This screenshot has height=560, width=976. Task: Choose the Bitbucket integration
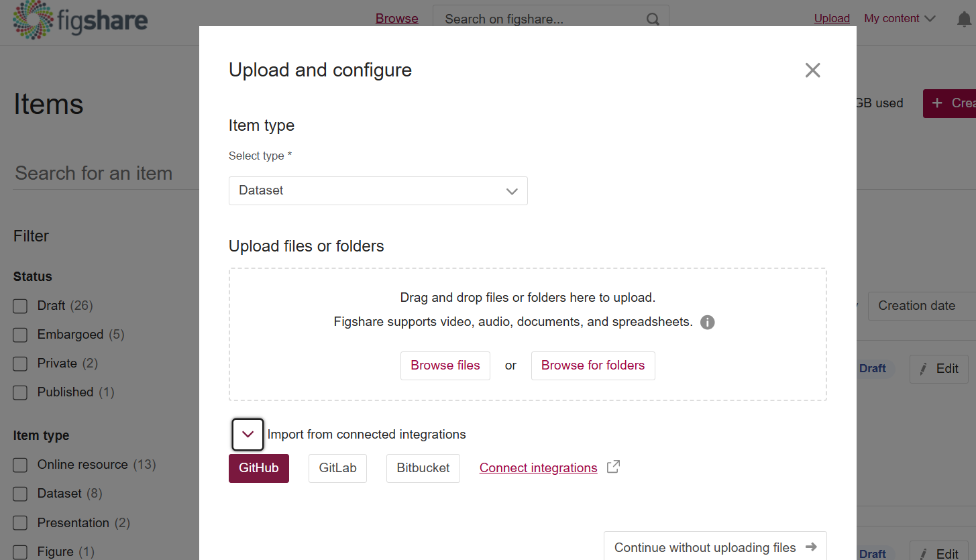423,468
